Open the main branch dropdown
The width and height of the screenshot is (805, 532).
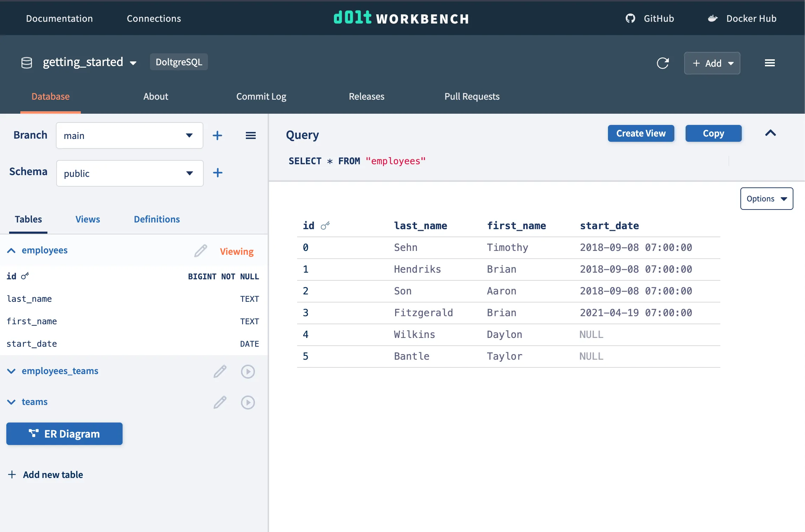129,135
